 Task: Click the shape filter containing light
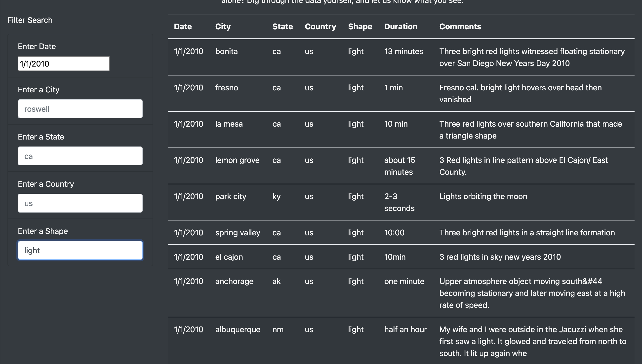(80, 250)
